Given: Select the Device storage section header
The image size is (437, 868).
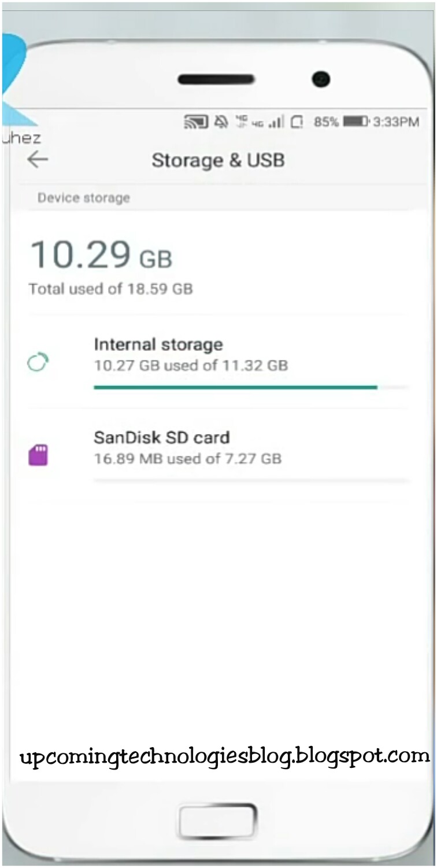Looking at the screenshot, I should click(x=83, y=197).
